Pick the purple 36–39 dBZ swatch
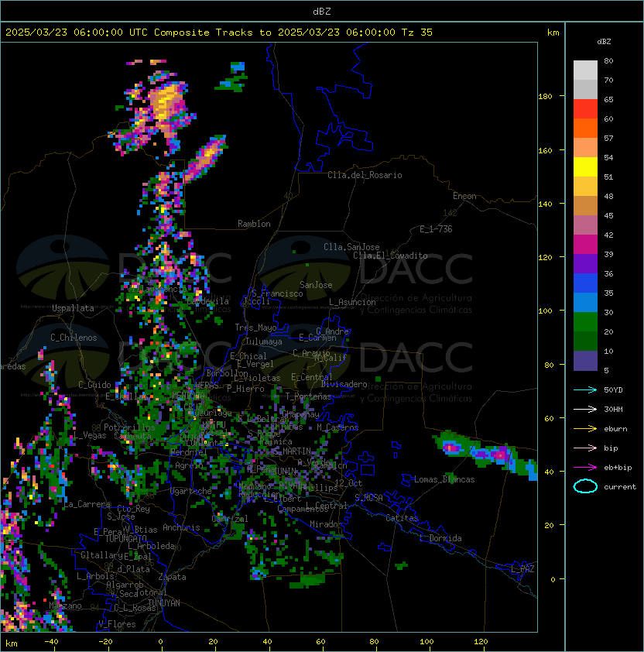This screenshot has width=644, height=652. tap(585, 263)
